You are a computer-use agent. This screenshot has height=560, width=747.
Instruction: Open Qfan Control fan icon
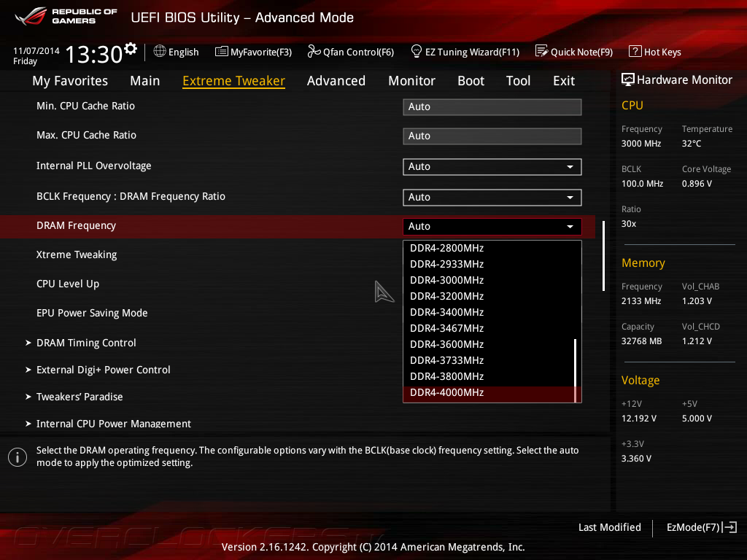click(x=314, y=51)
